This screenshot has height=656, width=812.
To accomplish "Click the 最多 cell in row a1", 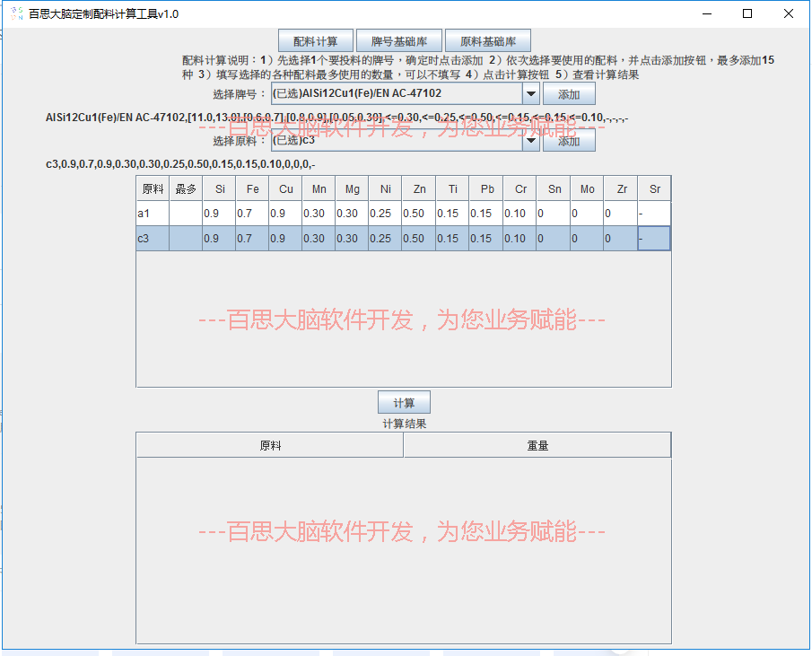I will click(x=186, y=214).
